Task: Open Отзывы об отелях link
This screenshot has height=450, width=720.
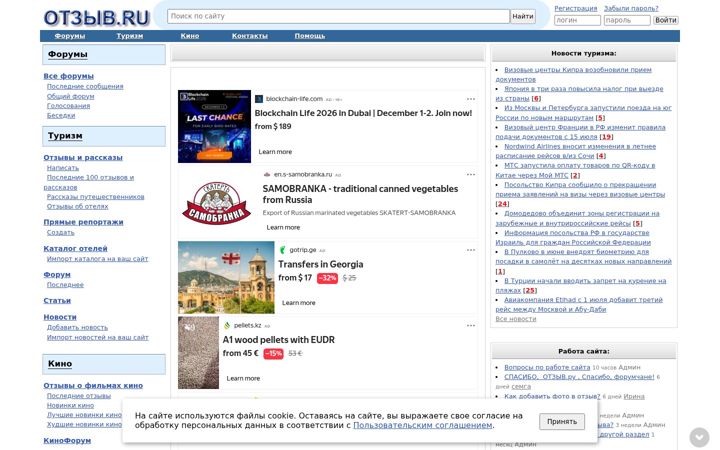Action: pyautogui.click(x=78, y=206)
